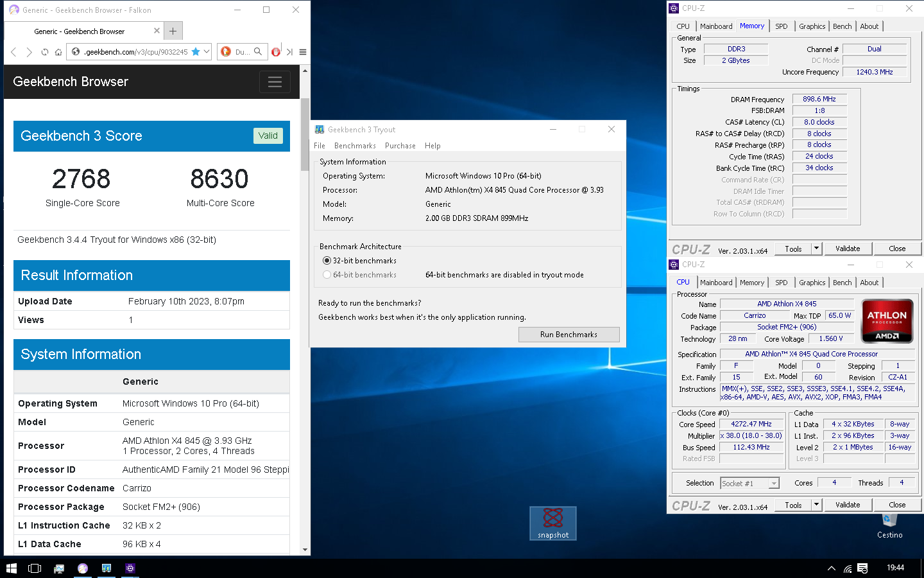Open Geekbench Browser navigation hamburger
Image resolution: width=924 pixels, height=578 pixels.
coord(275,82)
